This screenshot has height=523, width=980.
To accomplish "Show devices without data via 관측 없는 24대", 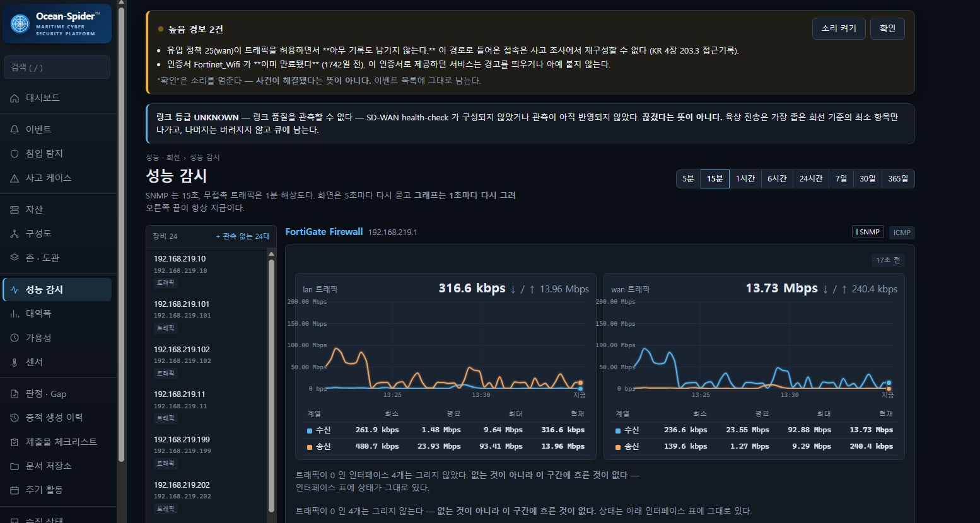I will point(243,236).
